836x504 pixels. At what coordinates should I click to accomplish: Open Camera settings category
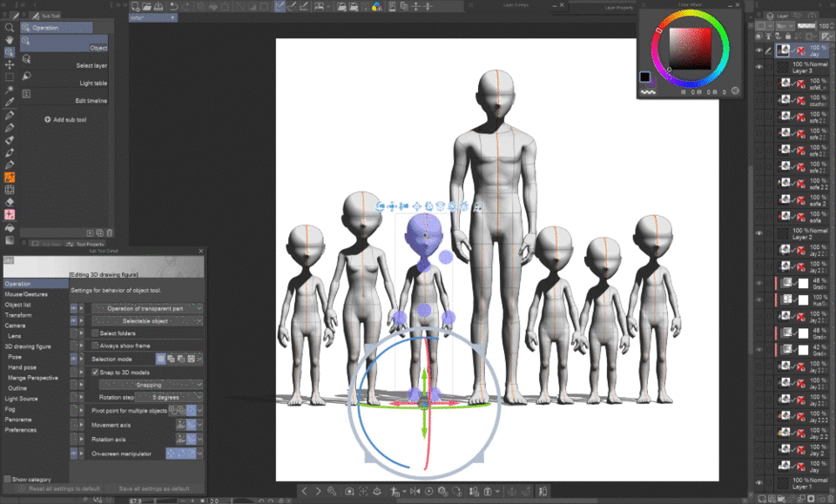click(x=15, y=326)
